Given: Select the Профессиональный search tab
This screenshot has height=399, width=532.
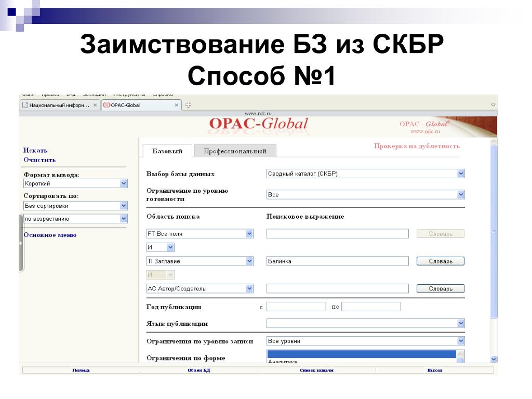Looking at the screenshot, I should click(x=235, y=151).
